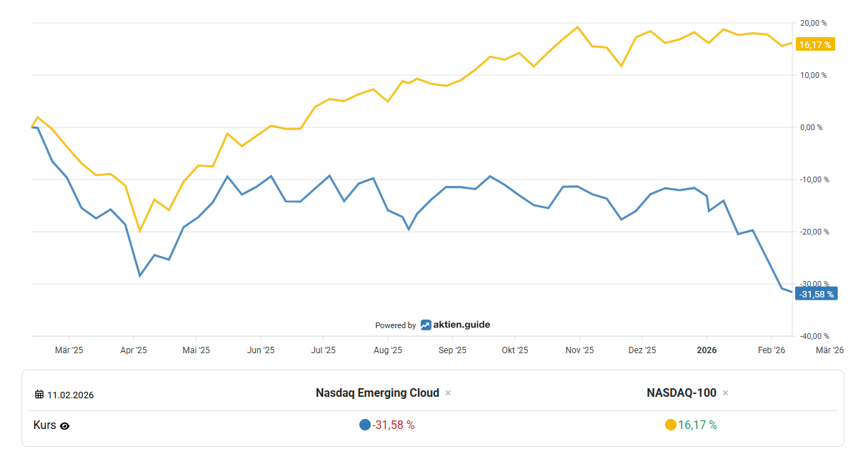Viewport: 868px width, 449px height.
Task: Click the green 16,17 % table value
Action: [x=697, y=425]
